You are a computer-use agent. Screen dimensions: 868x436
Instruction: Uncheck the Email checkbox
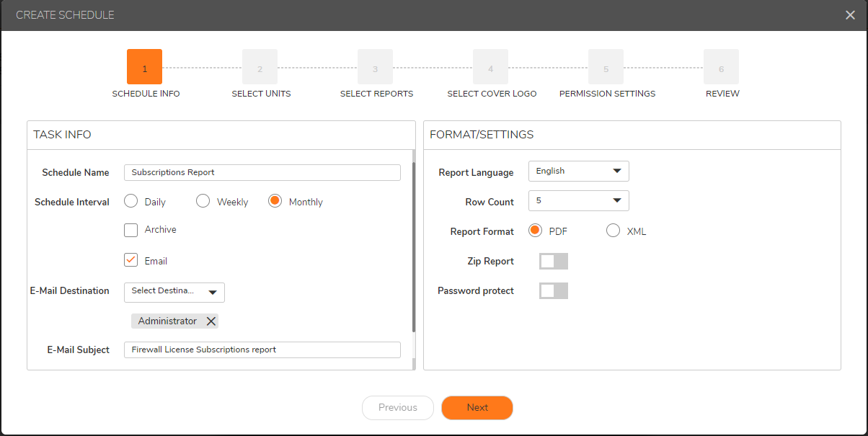pos(131,261)
